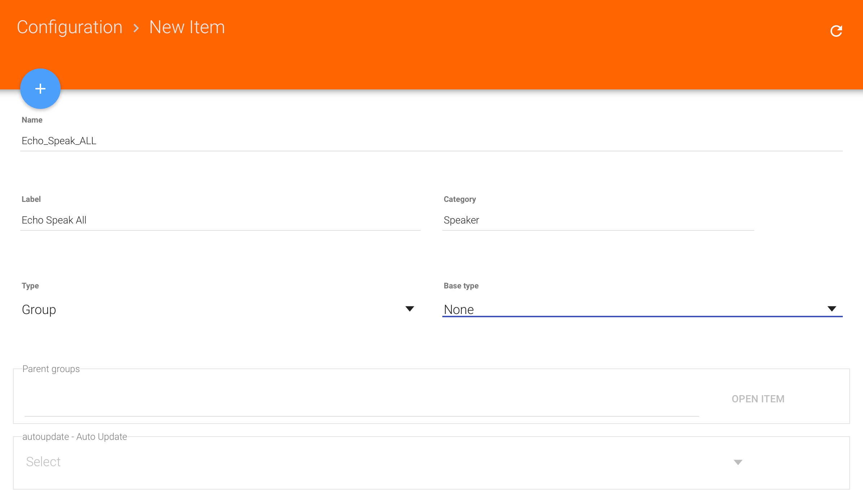Click the autoupdate - Auto Update legend
This screenshot has height=504, width=863.
click(75, 437)
